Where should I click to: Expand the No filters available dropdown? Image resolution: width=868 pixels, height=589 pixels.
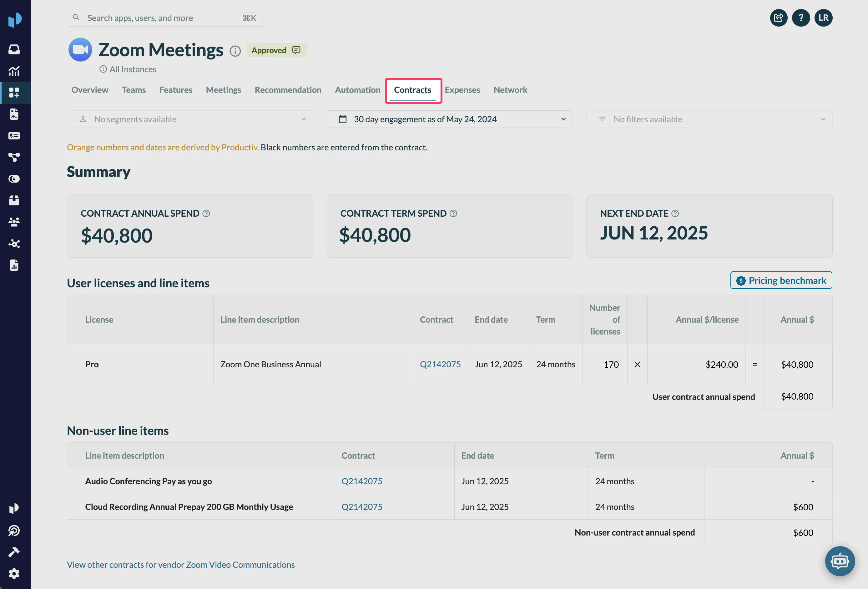[x=709, y=119]
